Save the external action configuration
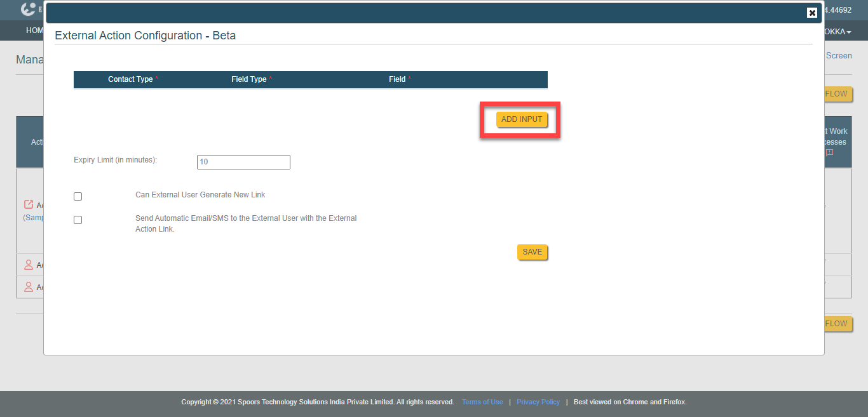This screenshot has width=868, height=417. click(532, 252)
